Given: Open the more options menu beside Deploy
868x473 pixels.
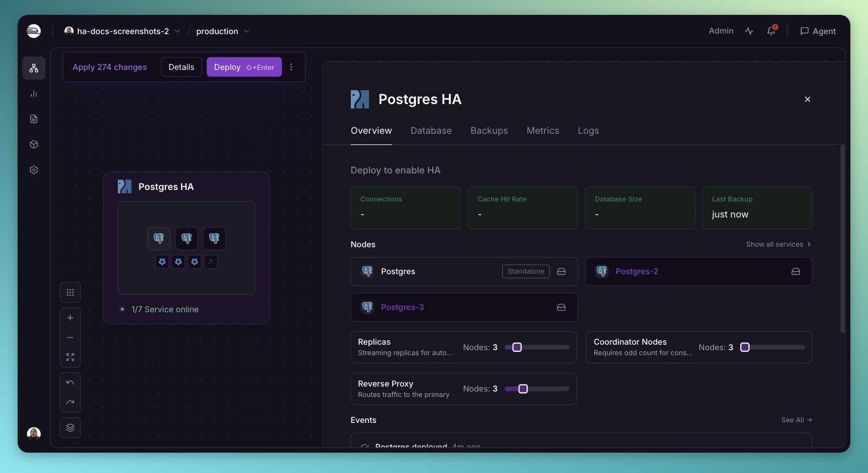Looking at the screenshot, I should (x=291, y=67).
